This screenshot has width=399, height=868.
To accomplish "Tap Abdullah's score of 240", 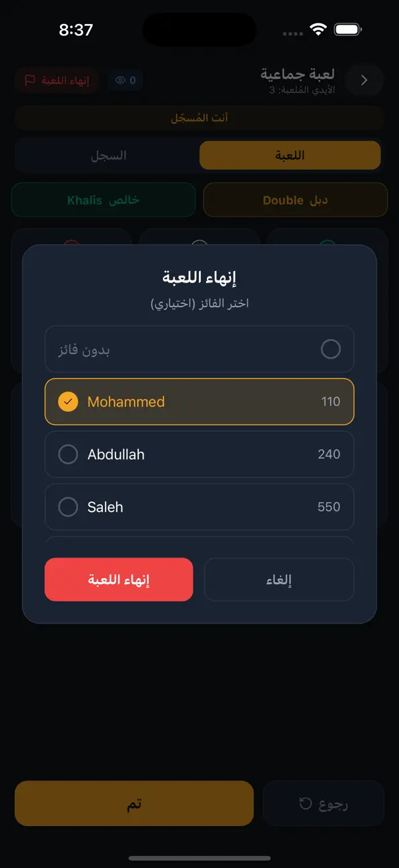I will pos(329,455).
